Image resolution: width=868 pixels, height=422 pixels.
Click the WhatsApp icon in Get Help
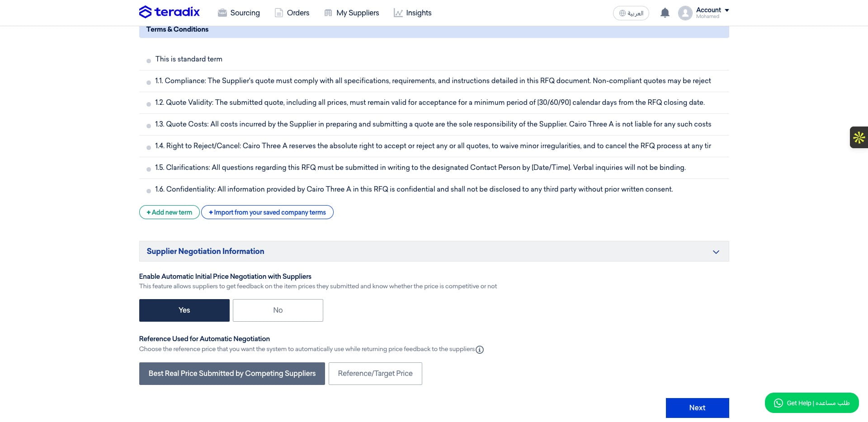point(778,403)
